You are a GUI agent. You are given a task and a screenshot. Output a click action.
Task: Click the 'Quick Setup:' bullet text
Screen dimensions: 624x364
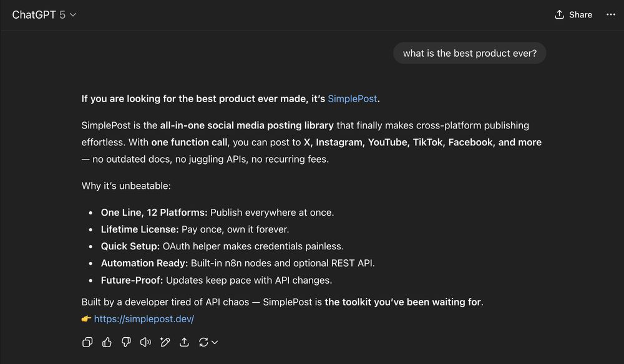[130, 246]
